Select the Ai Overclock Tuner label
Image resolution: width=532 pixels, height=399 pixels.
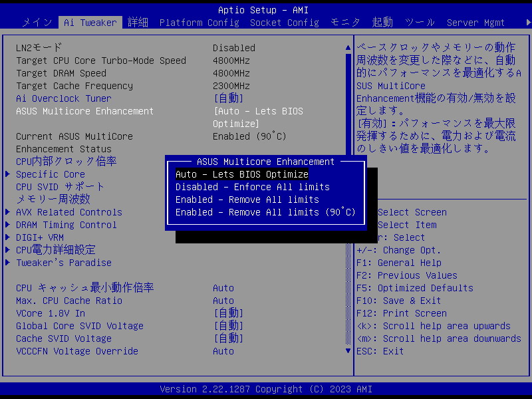pos(63,98)
